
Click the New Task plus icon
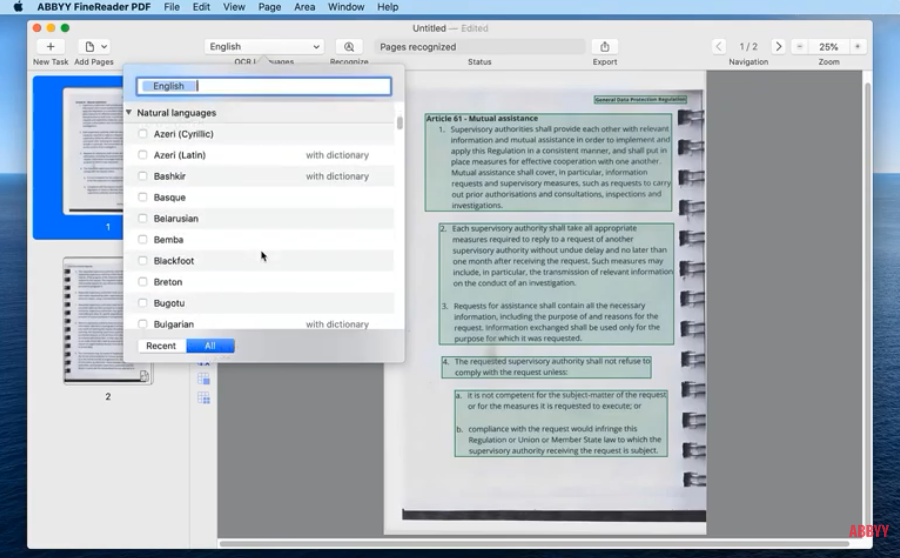[51, 46]
